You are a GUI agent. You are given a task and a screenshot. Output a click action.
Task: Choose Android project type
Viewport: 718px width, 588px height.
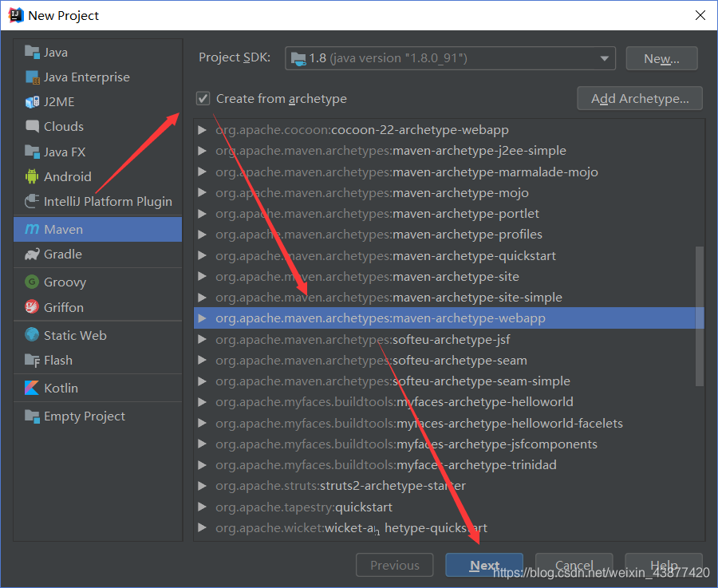point(98,176)
